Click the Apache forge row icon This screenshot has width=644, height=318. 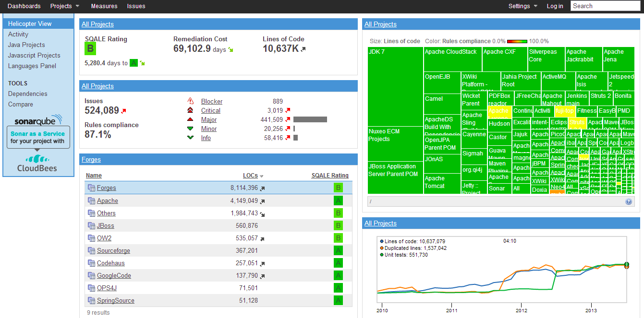91,201
